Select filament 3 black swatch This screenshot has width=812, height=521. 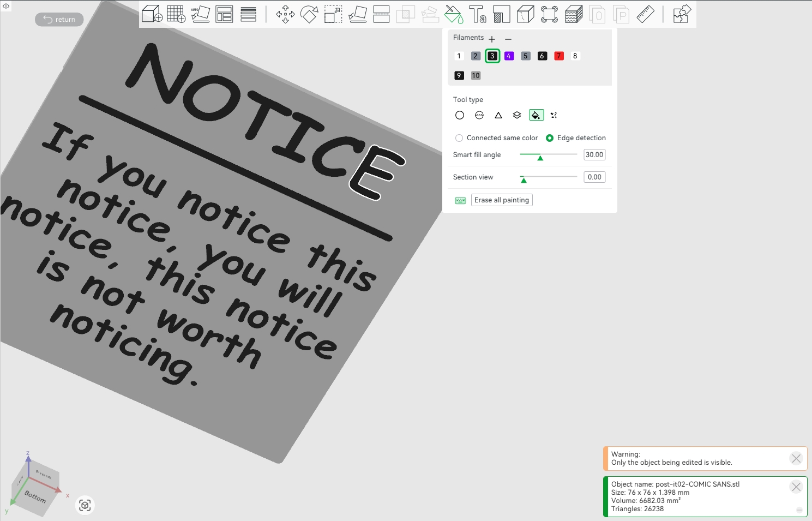click(x=492, y=56)
